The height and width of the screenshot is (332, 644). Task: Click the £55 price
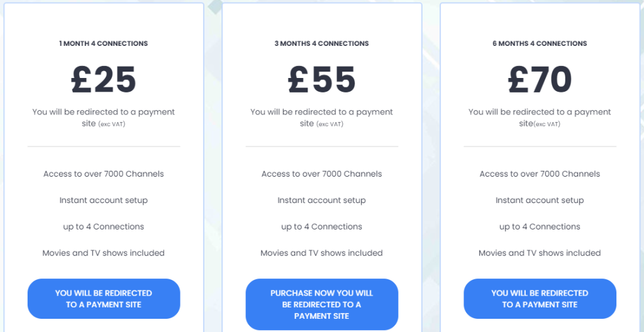pos(321,80)
